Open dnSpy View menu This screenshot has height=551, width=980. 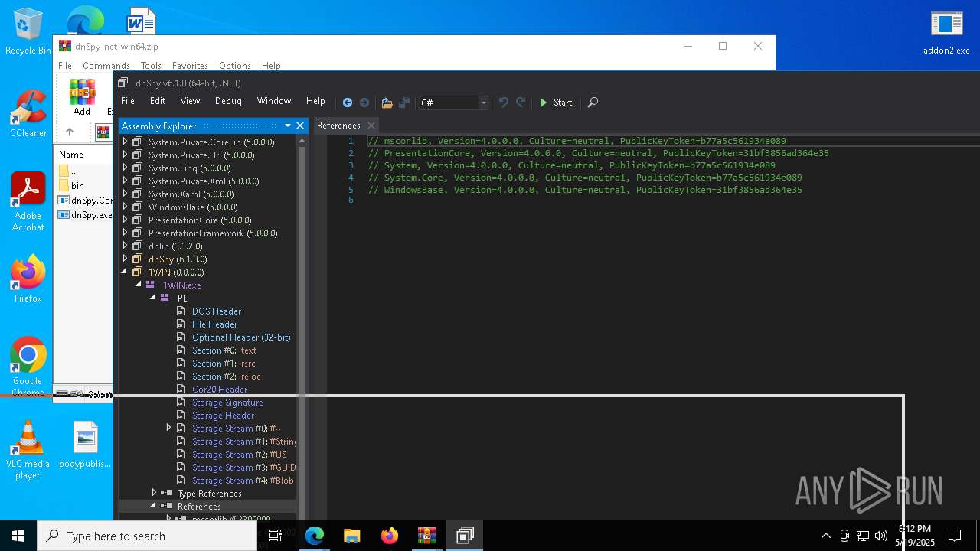click(x=190, y=101)
